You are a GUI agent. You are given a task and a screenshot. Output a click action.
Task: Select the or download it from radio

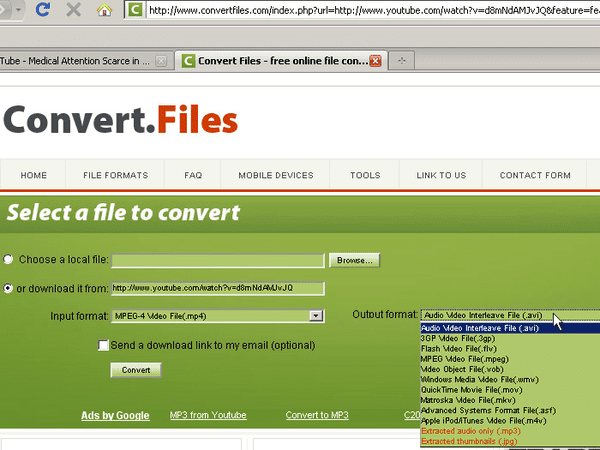8,288
